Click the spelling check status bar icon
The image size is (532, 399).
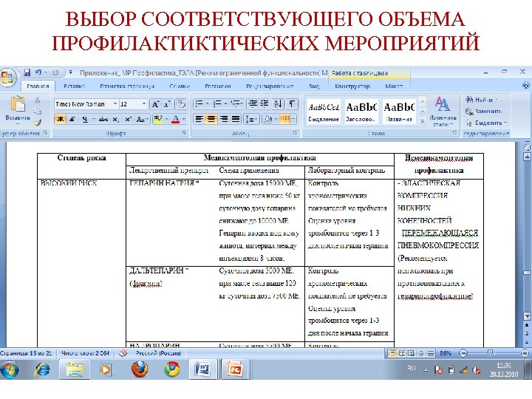(123, 353)
